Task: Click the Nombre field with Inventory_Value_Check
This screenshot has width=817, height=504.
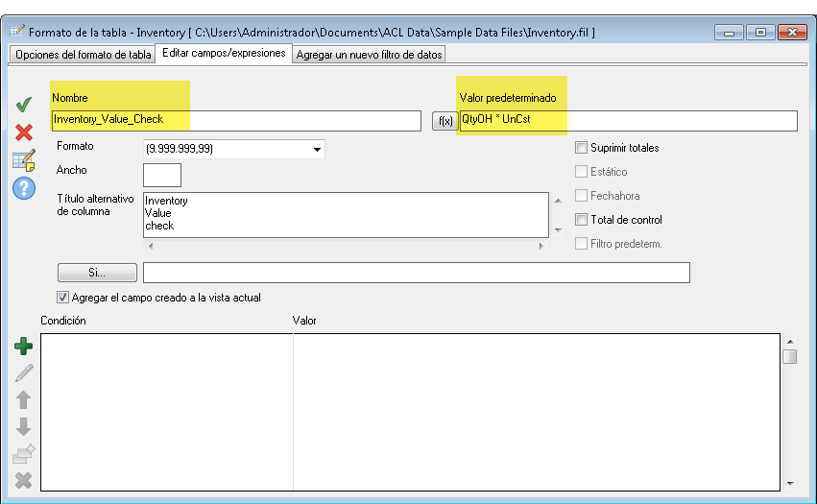Action: pos(235,120)
